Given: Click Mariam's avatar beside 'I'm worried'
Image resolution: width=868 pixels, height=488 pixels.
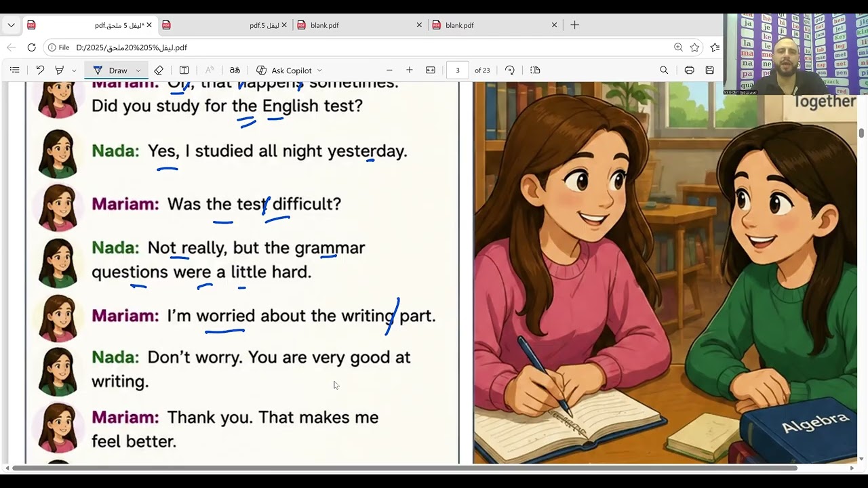Looking at the screenshot, I should click(58, 318).
